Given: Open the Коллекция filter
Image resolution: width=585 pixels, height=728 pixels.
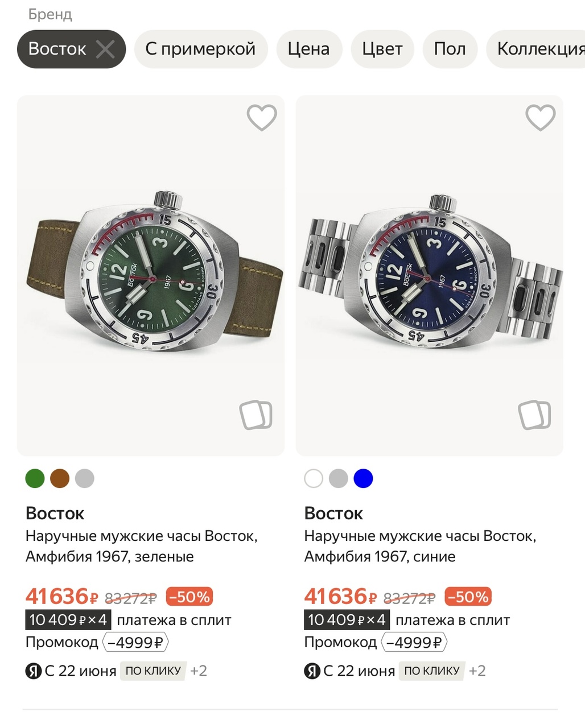Looking at the screenshot, I should click(538, 49).
